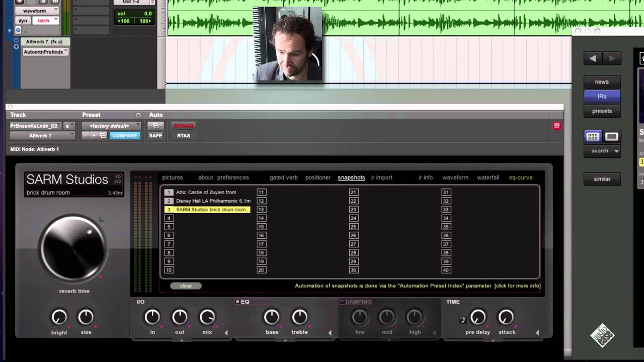Open the Preset settings menu arrow

pos(138,115)
